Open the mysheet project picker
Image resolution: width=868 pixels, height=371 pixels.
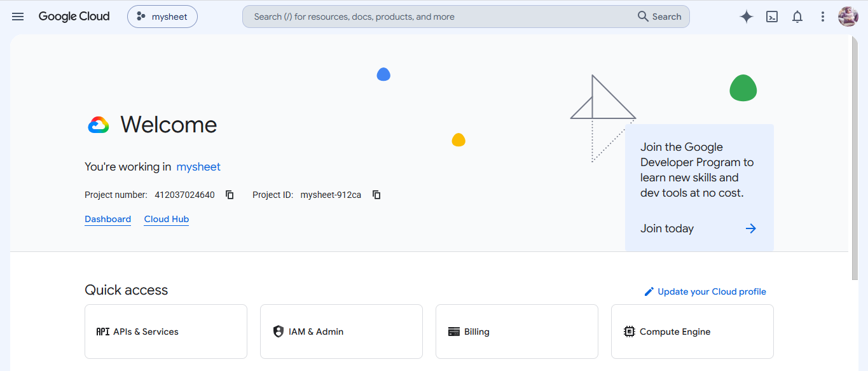(162, 17)
